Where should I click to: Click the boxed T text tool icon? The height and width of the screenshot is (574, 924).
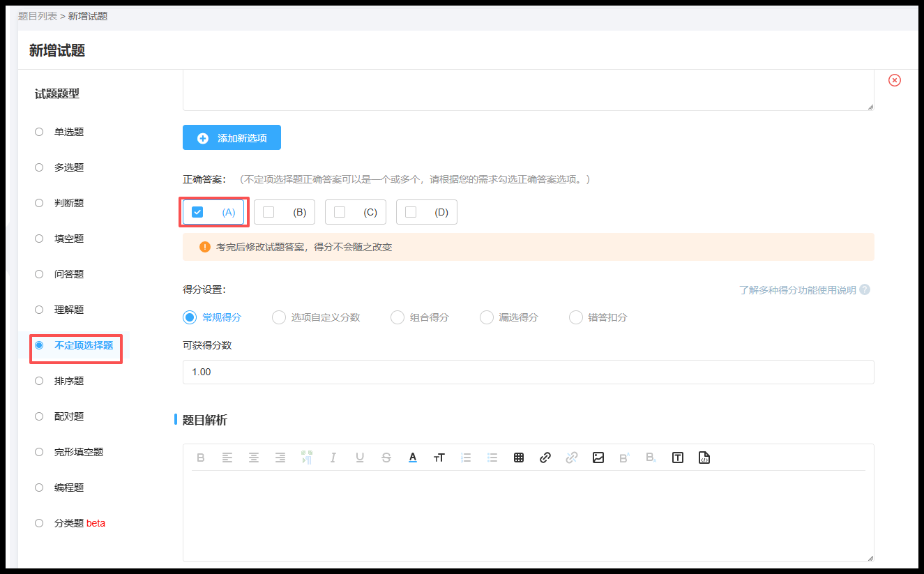point(678,458)
